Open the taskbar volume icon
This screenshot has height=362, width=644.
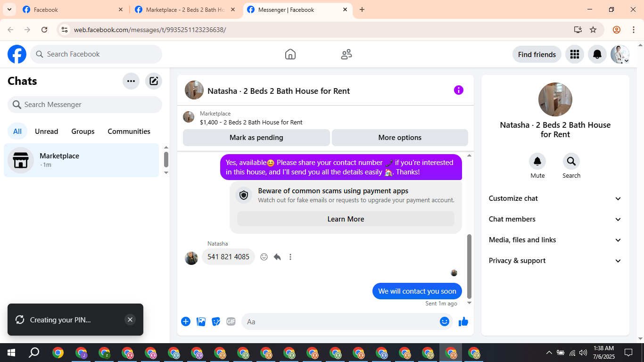click(x=583, y=353)
